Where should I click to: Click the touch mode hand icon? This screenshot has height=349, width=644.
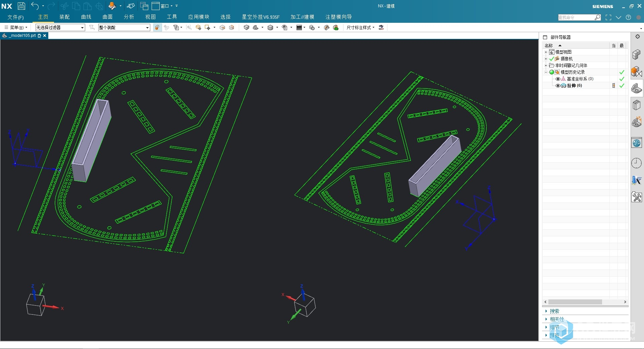131,6
